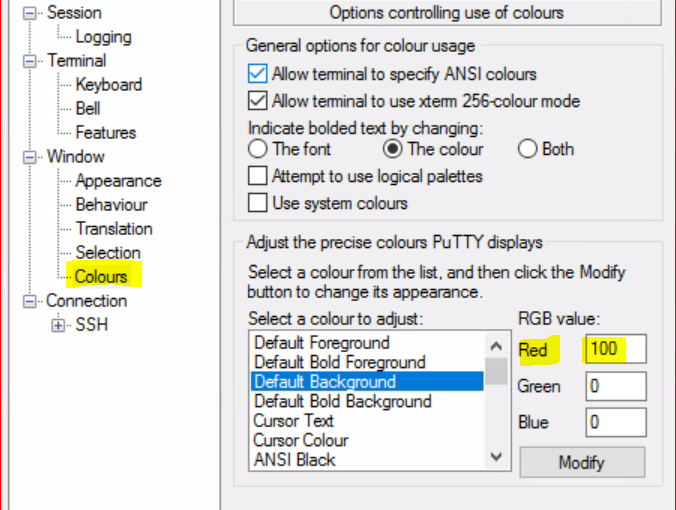Screen dimensions: 676x510
Task: Click the Blue RGB value field
Action: coord(616,422)
